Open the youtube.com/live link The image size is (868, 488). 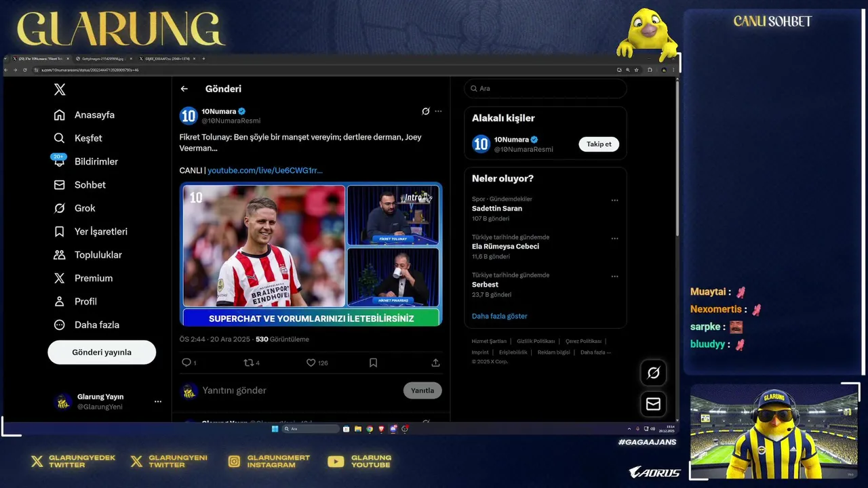pos(265,171)
